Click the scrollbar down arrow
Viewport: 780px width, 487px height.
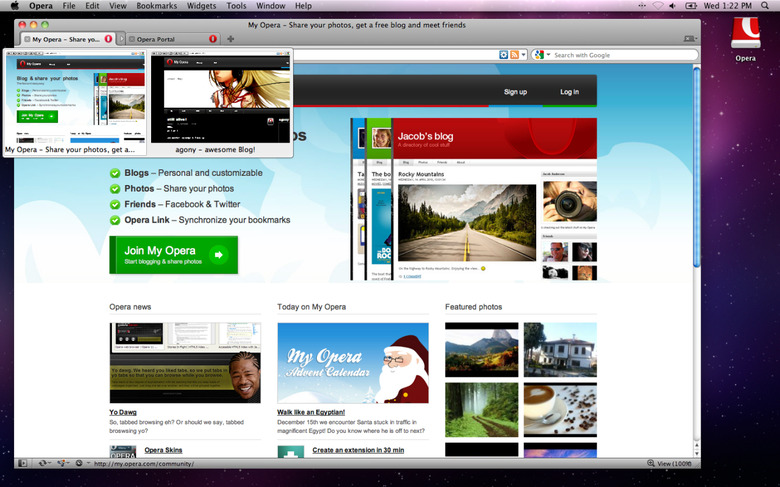696,453
